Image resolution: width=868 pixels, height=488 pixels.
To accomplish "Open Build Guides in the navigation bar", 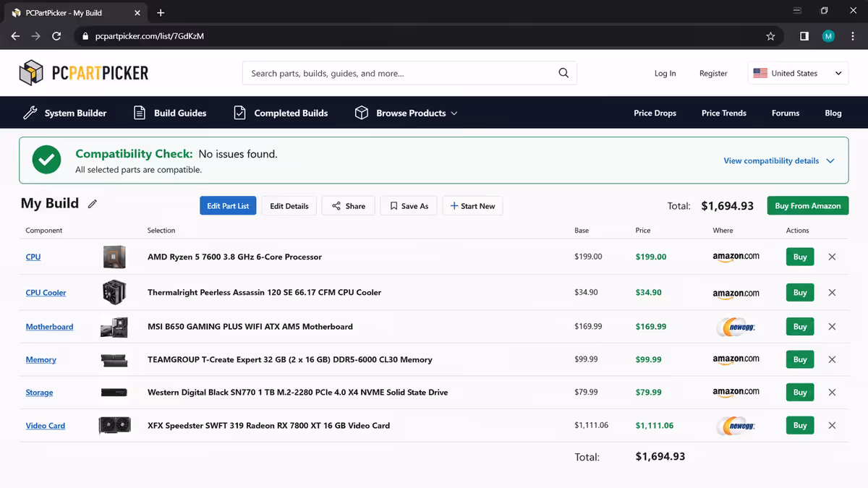I will tap(170, 113).
